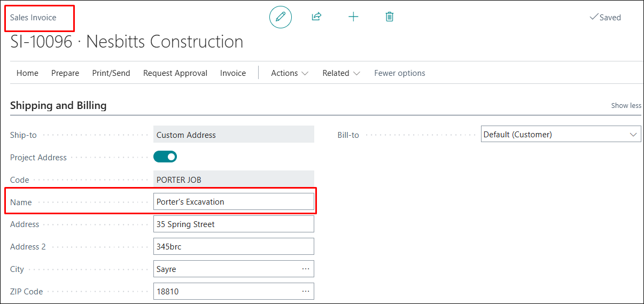Open the Bill-to dropdown
Image resolution: width=644 pixels, height=304 pixels.
tap(561, 135)
